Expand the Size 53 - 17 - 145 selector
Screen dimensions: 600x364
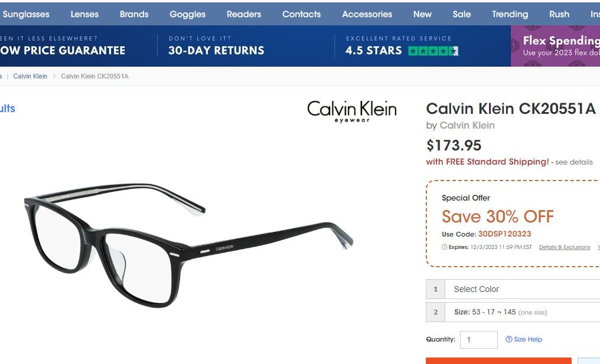click(x=523, y=312)
